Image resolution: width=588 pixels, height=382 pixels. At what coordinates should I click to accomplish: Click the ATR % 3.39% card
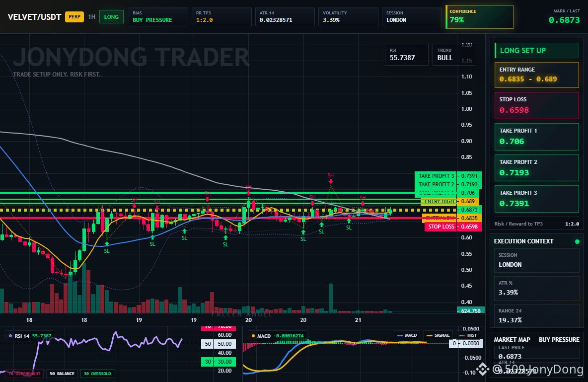pos(537,288)
